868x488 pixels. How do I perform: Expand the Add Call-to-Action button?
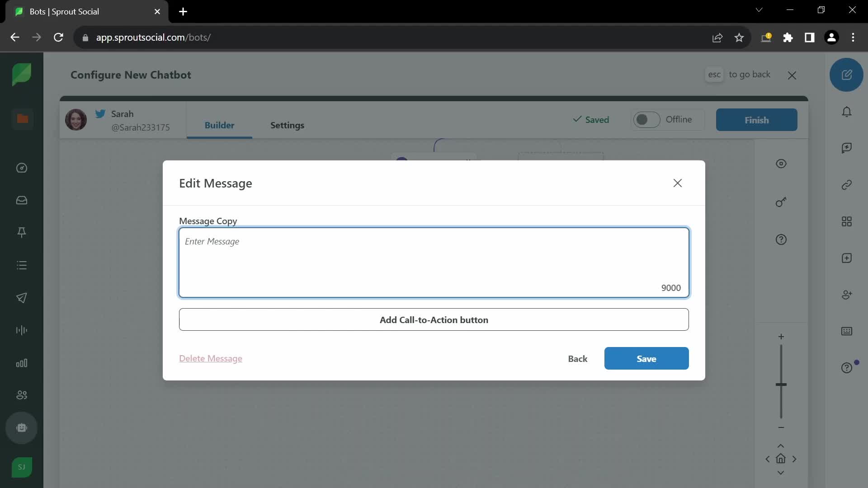434,319
